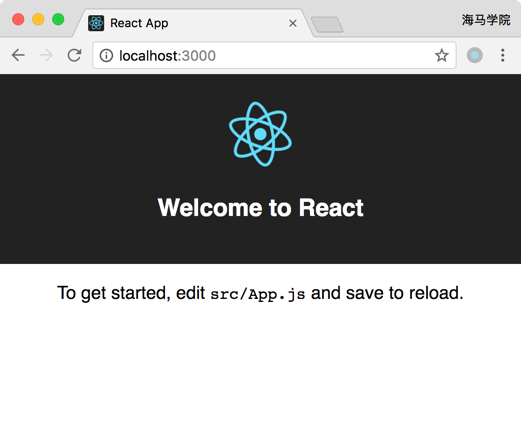The width and height of the screenshot is (521, 429).
Task: Click the "src/App.js" code text
Action: (258, 294)
